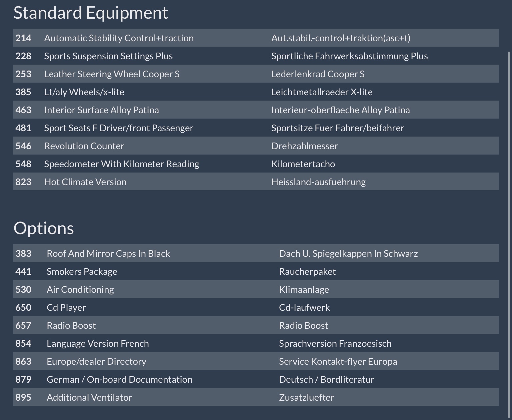The width and height of the screenshot is (512, 420).
Task: Click code 228 in Standard Equipment
Action: (23, 56)
